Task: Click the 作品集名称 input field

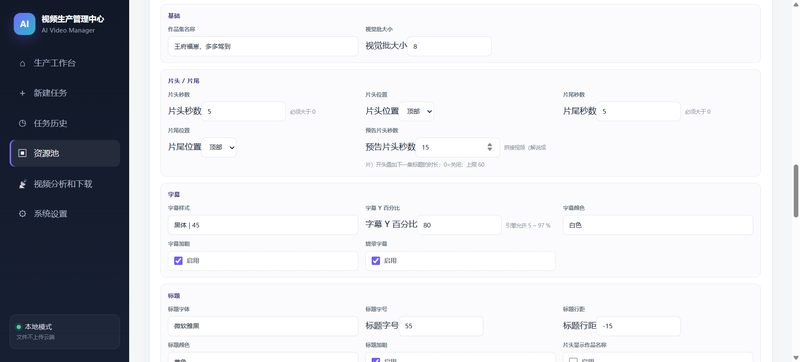Action: (x=263, y=46)
